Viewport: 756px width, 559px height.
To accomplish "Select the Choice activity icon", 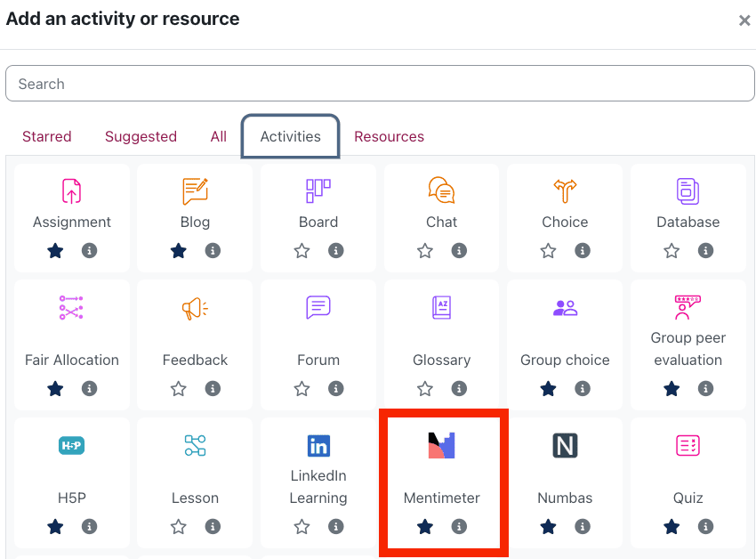I will click(565, 190).
